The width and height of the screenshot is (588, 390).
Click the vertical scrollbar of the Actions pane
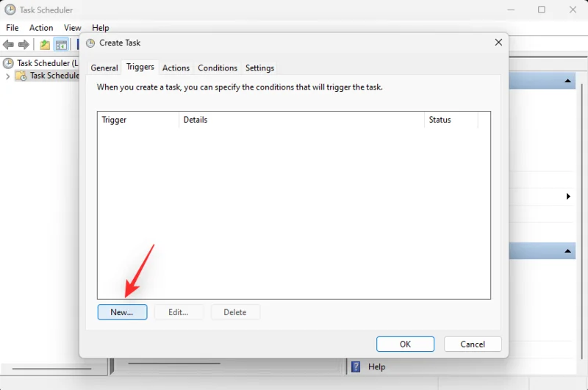581,221
